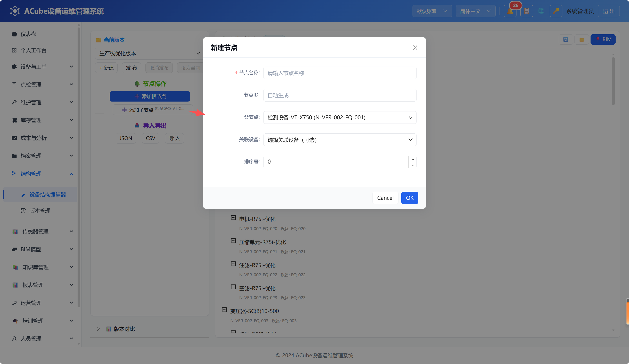The image size is (629, 364).
Task: Expand BIM模型 menu
Action: tap(40, 249)
